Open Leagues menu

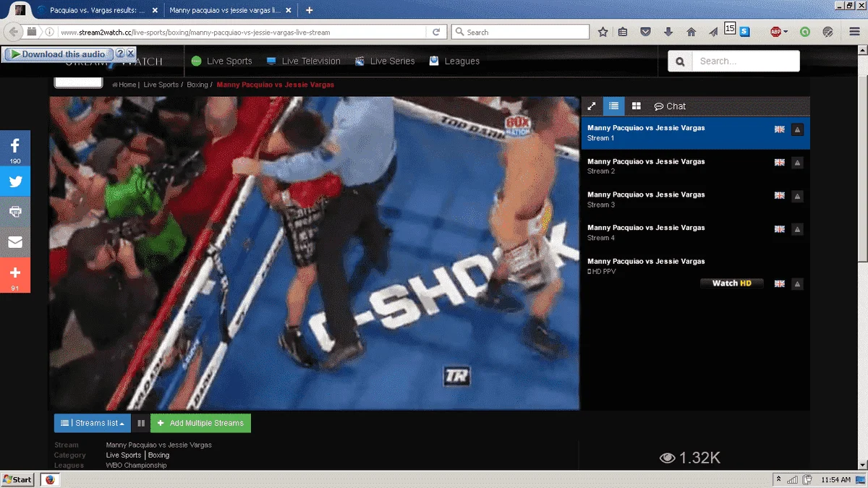pos(454,61)
